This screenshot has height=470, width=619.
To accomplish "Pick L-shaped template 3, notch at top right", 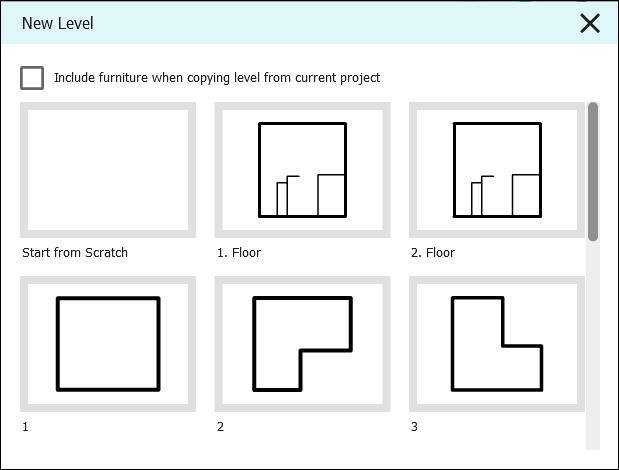I will (497, 344).
